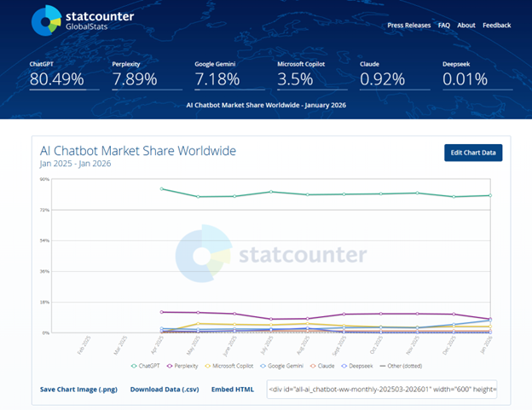This screenshot has width=532, height=410.
Task: Click the 90% y-axis label
Action: pyautogui.click(x=45, y=179)
